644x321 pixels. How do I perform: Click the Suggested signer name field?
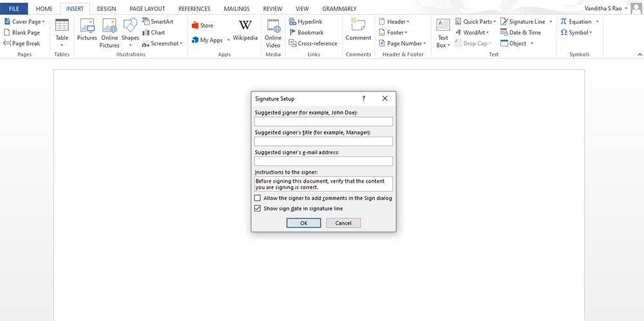[323, 122]
